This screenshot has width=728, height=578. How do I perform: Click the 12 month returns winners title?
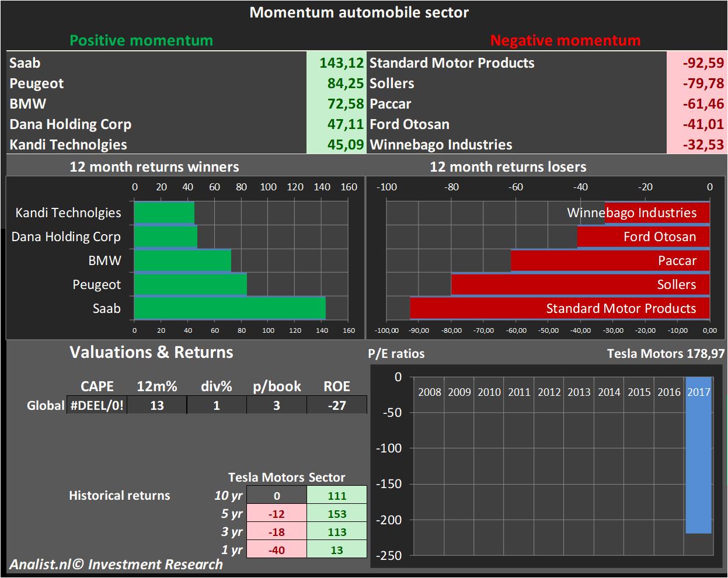click(x=154, y=167)
